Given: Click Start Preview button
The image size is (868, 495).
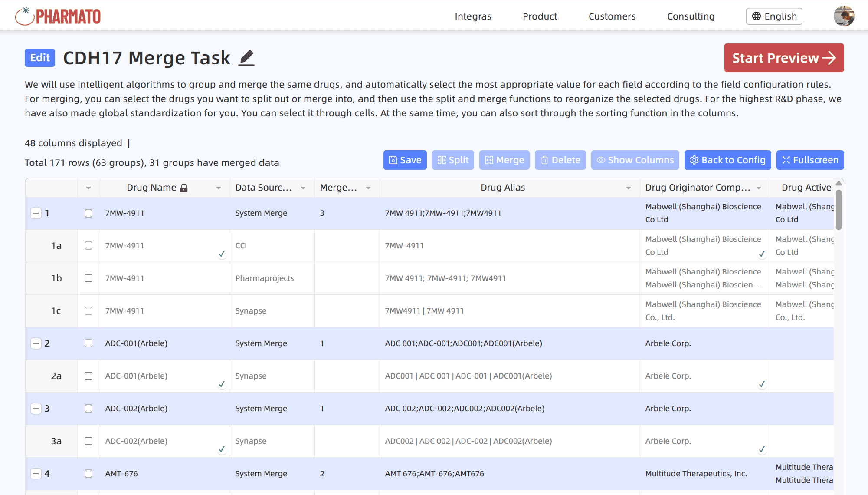Looking at the screenshot, I should tap(784, 58).
